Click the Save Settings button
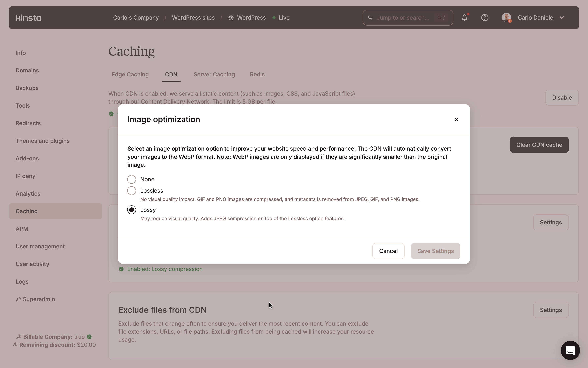This screenshot has width=588, height=368. (x=435, y=251)
